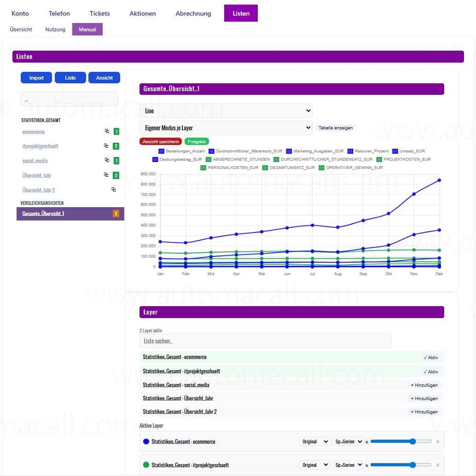Remove the ecommerce active layer via its X

(x=437, y=441)
